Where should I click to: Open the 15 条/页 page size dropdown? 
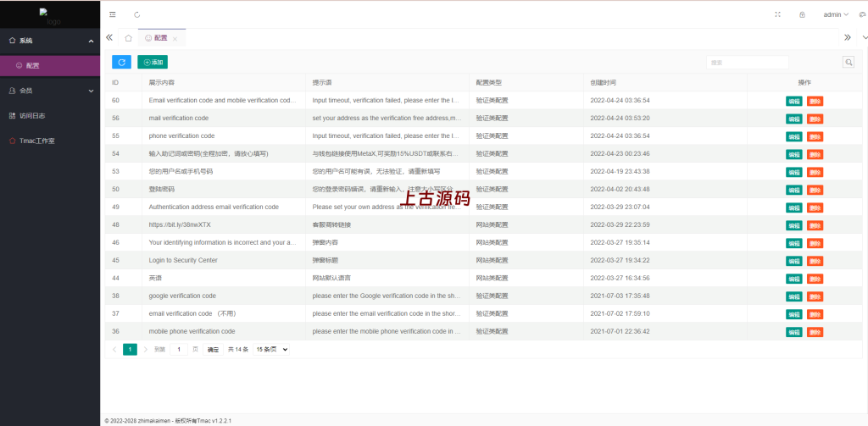[271, 350]
